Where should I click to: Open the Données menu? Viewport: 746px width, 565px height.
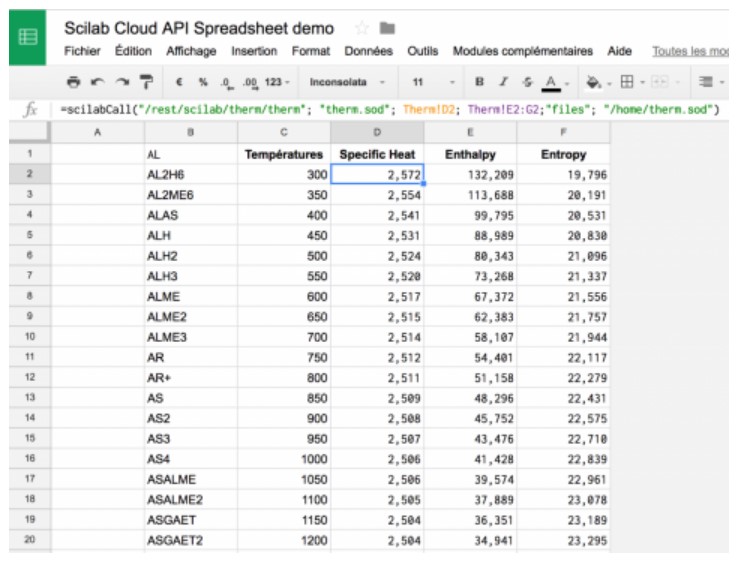368,51
